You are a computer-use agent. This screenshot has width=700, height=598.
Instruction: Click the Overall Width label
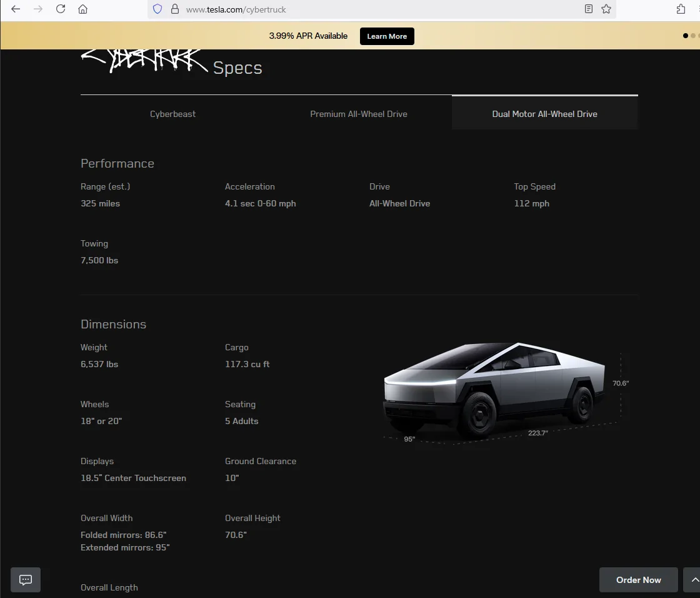point(107,518)
